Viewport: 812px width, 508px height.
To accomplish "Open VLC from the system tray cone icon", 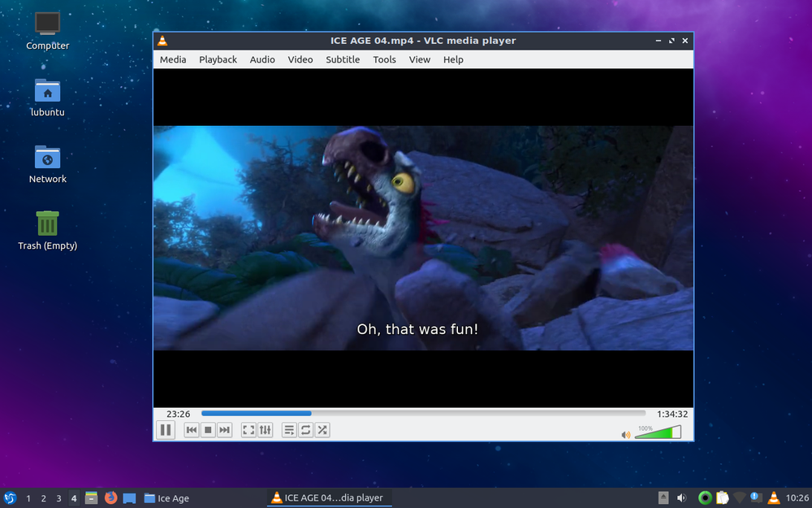I will click(x=773, y=497).
